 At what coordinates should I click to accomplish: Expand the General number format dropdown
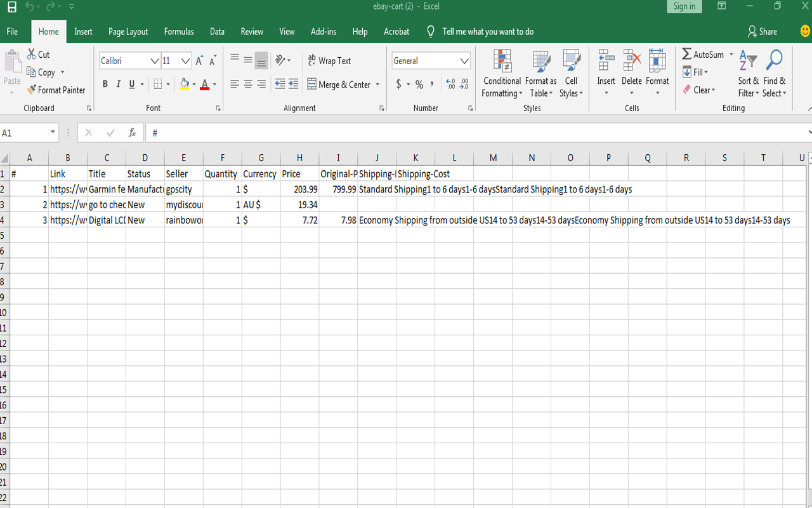point(464,61)
